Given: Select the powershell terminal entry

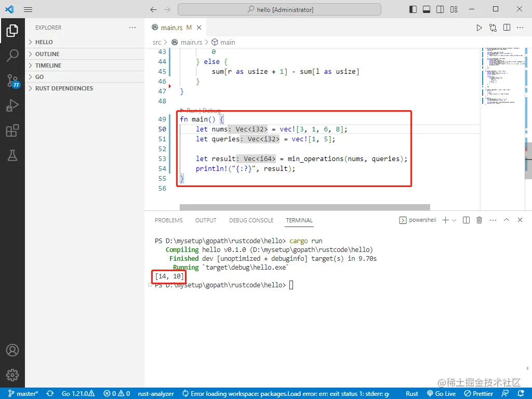Looking at the screenshot, I should click(x=418, y=220).
